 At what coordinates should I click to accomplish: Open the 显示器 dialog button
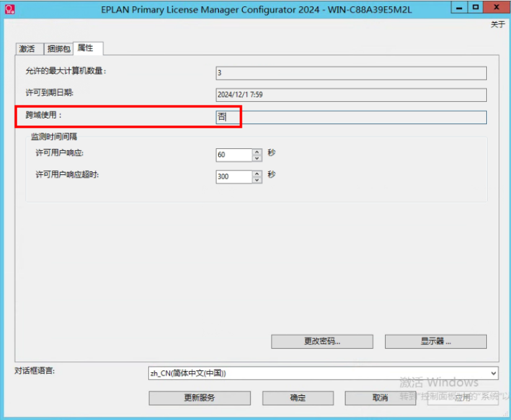tap(435, 341)
